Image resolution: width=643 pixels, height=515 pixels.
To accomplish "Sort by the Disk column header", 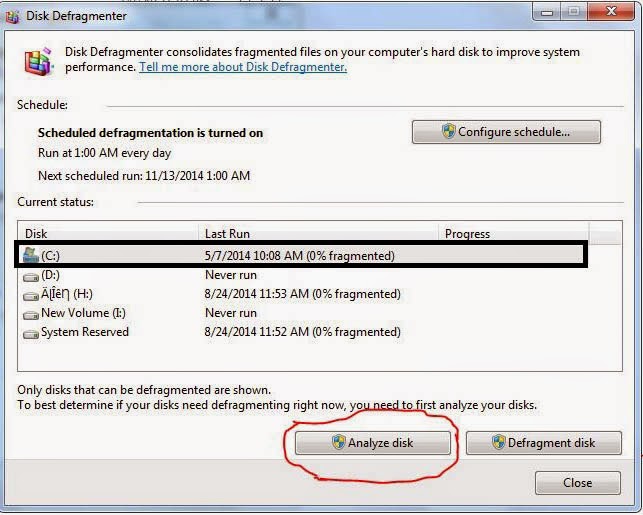I will [x=108, y=234].
